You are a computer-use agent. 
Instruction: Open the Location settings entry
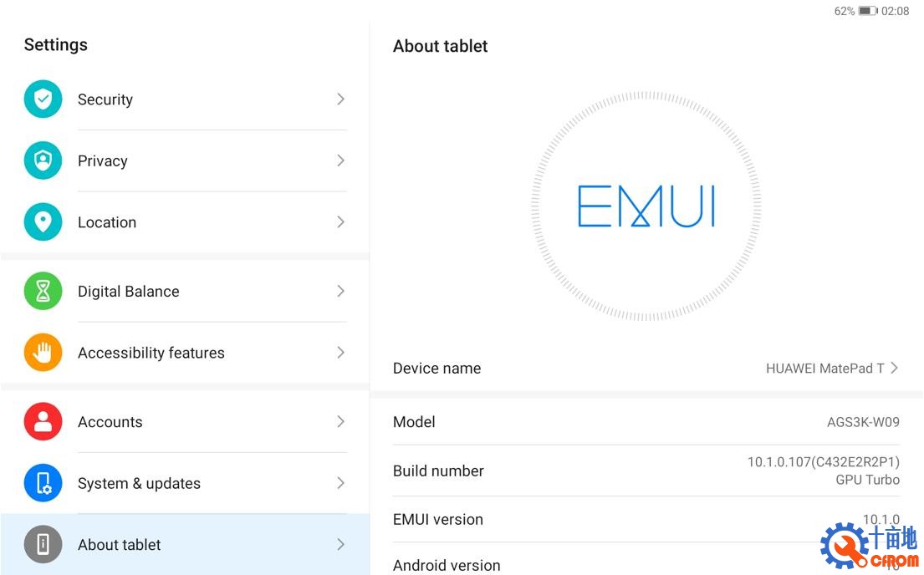tap(185, 221)
